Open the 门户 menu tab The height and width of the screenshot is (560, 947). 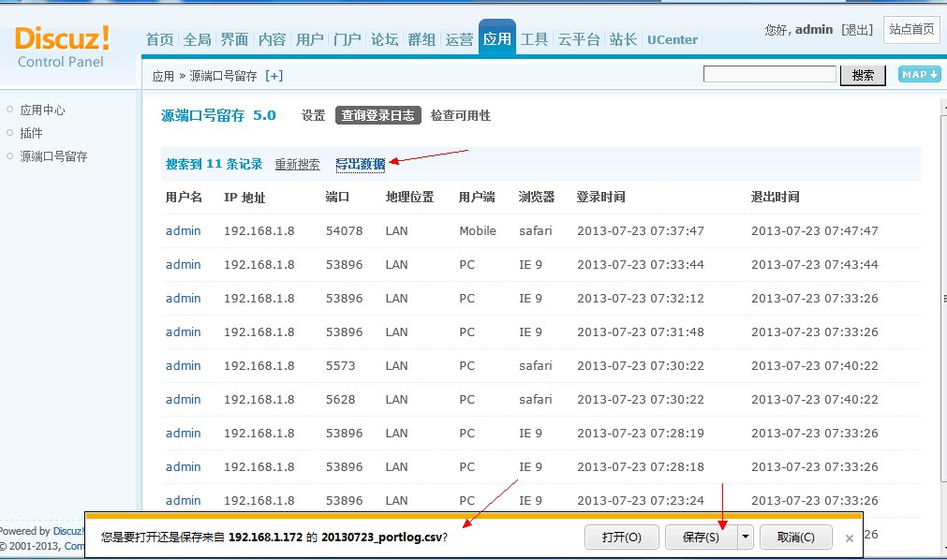pyautogui.click(x=348, y=40)
